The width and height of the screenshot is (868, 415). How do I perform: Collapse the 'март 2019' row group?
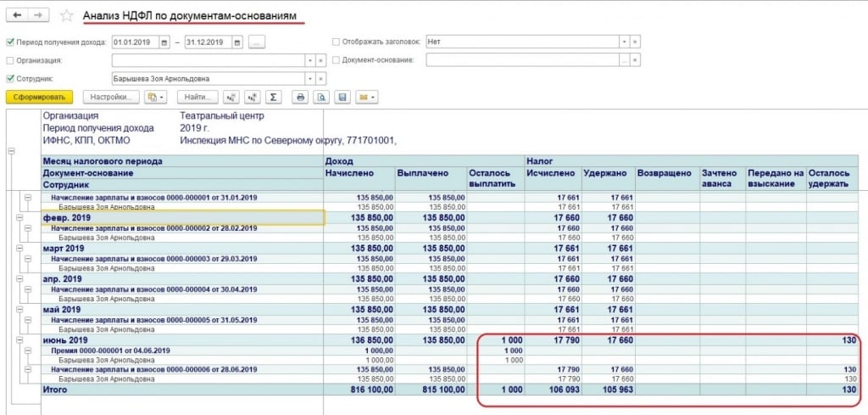pos(18,249)
